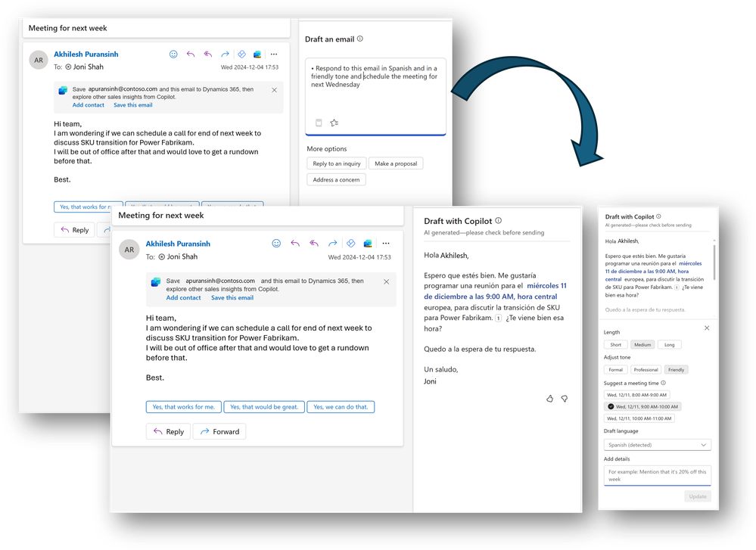Click Add contact link in back window banner
This screenshot has width=756, height=550.
[x=89, y=105]
